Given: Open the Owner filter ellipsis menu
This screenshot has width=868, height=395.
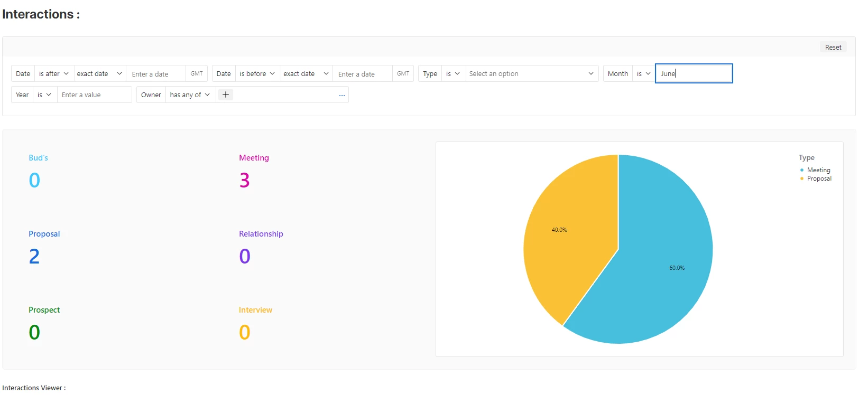Looking at the screenshot, I should [342, 95].
